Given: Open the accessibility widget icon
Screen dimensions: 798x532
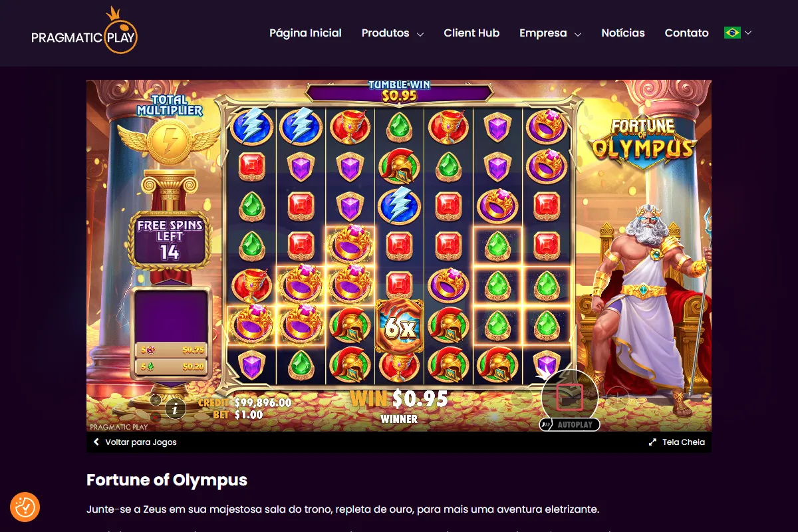Looking at the screenshot, I should (x=25, y=507).
